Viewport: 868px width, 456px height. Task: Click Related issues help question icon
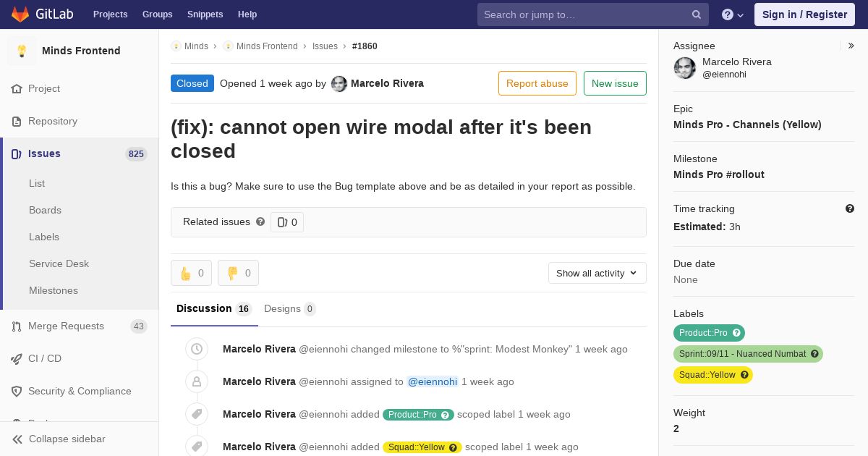click(260, 221)
